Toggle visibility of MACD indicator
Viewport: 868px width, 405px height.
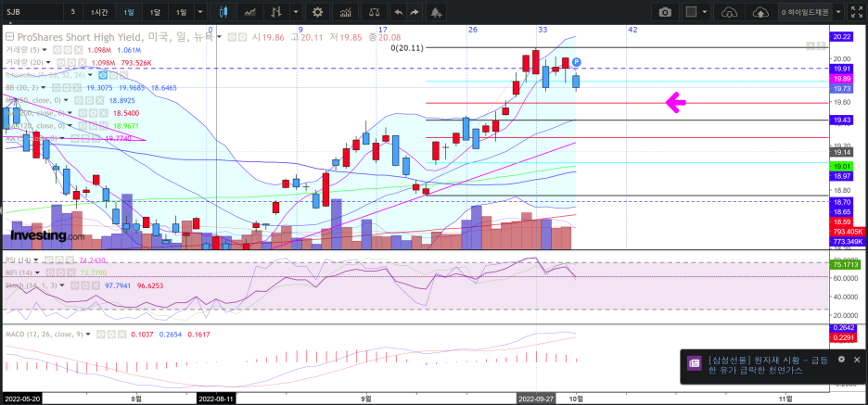click(x=101, y=335)
